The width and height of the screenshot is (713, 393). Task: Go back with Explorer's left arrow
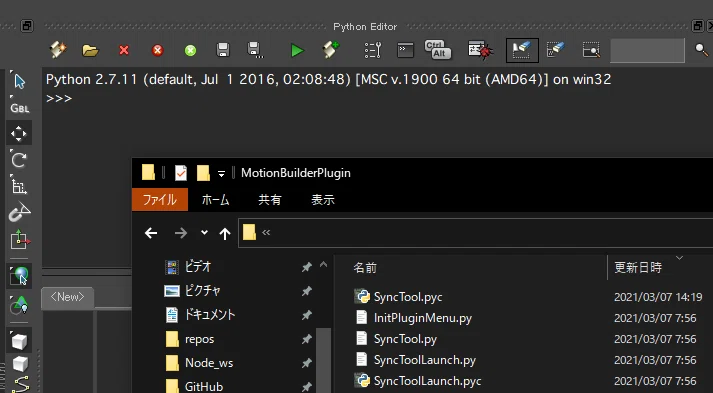tap(151, 233)
